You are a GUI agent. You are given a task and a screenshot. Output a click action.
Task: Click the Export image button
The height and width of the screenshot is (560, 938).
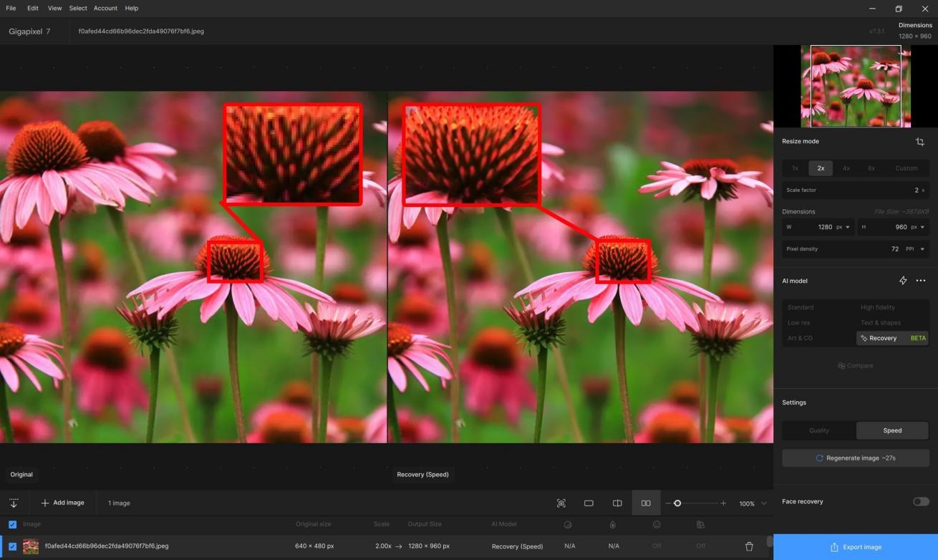tap(856, 547)
